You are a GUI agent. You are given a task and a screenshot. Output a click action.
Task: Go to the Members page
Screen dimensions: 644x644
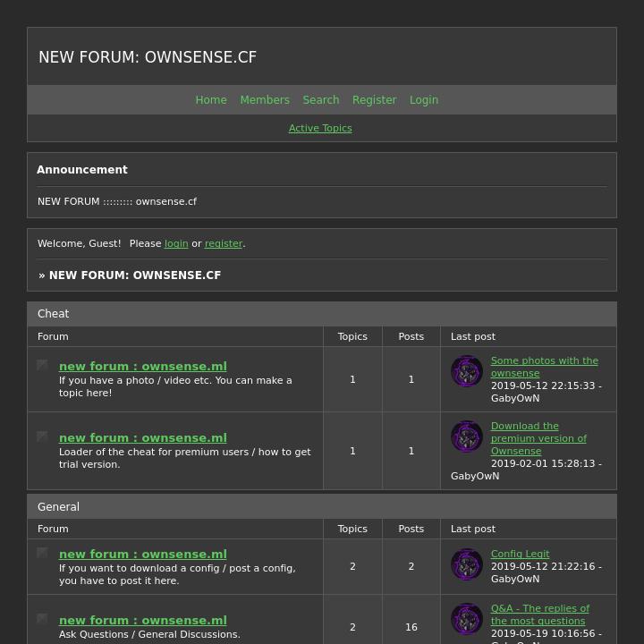pyautogui.click(x=264, y=100)
